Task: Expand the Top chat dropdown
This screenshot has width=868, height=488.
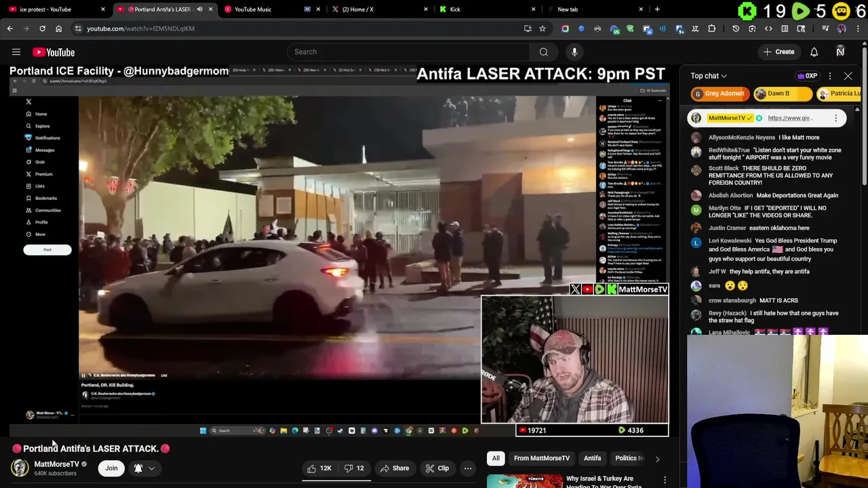Action: tap(709, 76)
